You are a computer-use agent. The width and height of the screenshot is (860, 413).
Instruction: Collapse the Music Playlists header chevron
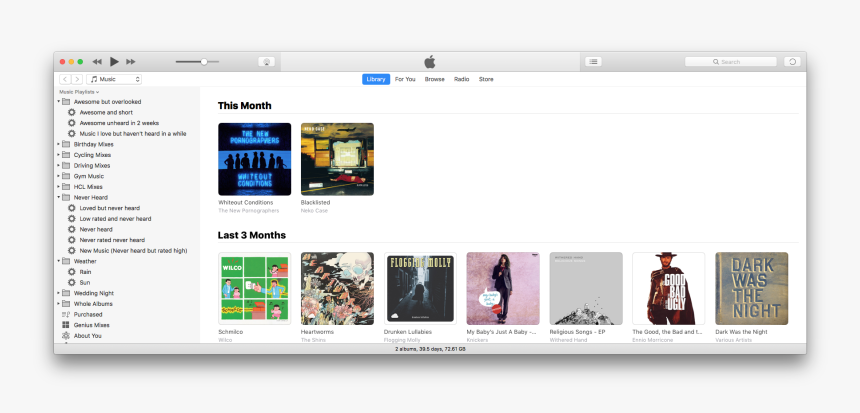pyautogui.click(x=98, y=92)
